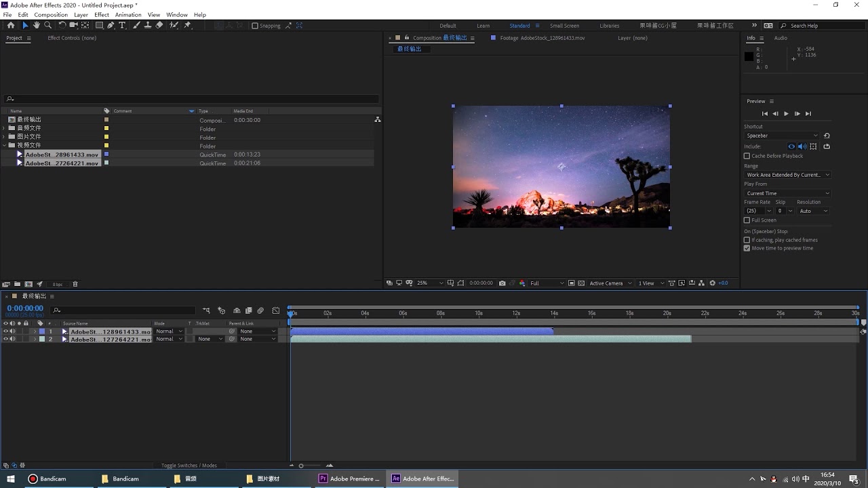Screen dimensions: 868x488
Task: Open Graph Editor in timeline
Action: [276, 310]
